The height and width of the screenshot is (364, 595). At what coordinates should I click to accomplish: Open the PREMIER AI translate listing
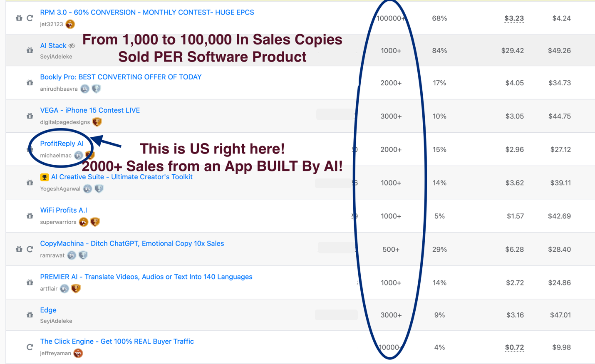146,277
